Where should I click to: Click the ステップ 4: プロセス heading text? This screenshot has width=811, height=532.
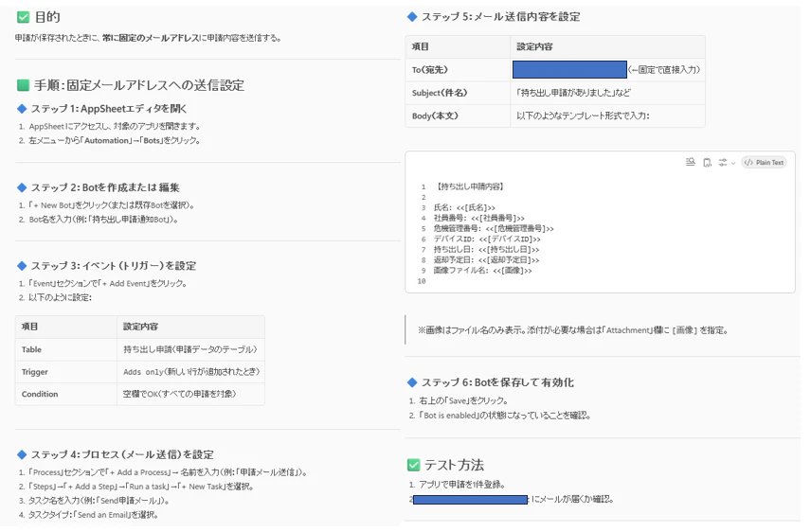122,454
